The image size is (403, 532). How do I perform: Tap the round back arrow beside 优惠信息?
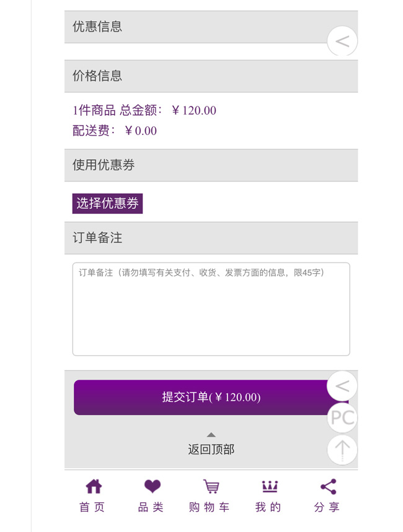342,41
